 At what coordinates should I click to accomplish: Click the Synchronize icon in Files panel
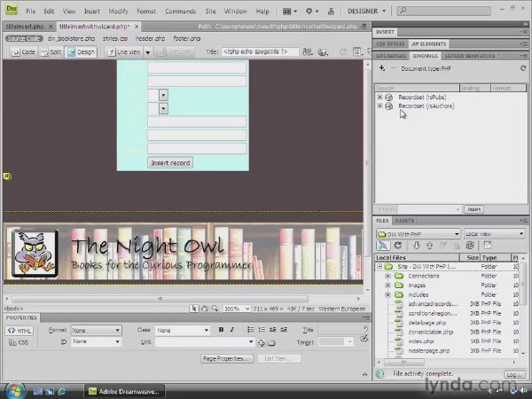[470, 246]
